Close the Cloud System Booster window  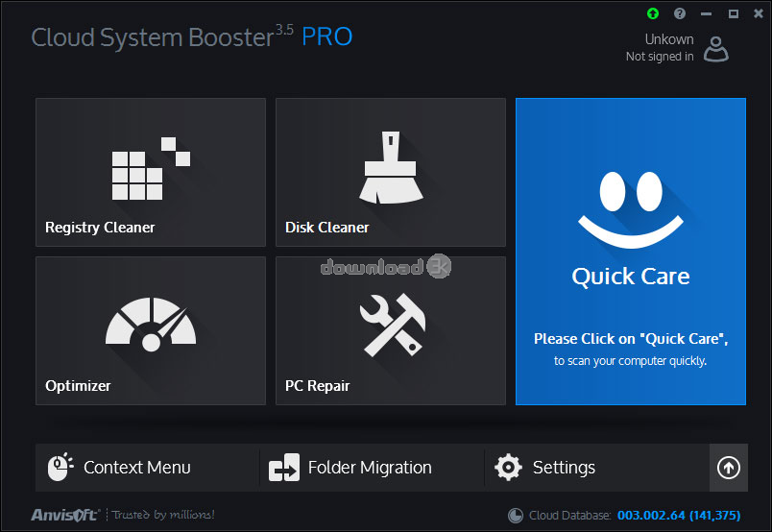click(x=759, y=13)
